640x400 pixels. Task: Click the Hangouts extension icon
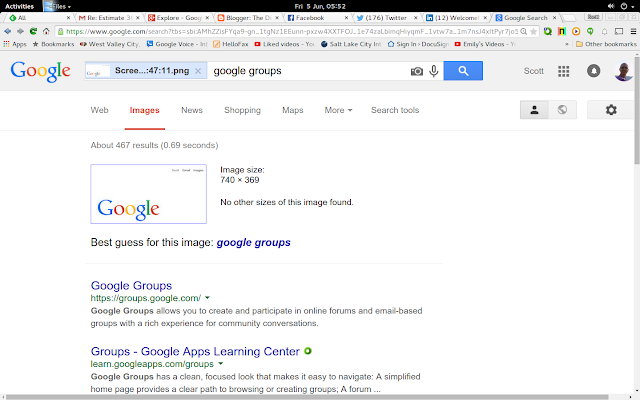point(590,31)
